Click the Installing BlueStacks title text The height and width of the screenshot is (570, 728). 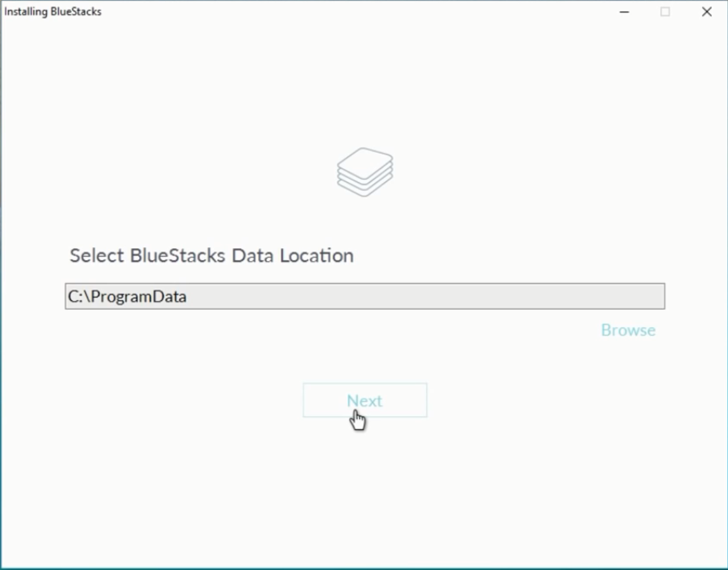53,11
